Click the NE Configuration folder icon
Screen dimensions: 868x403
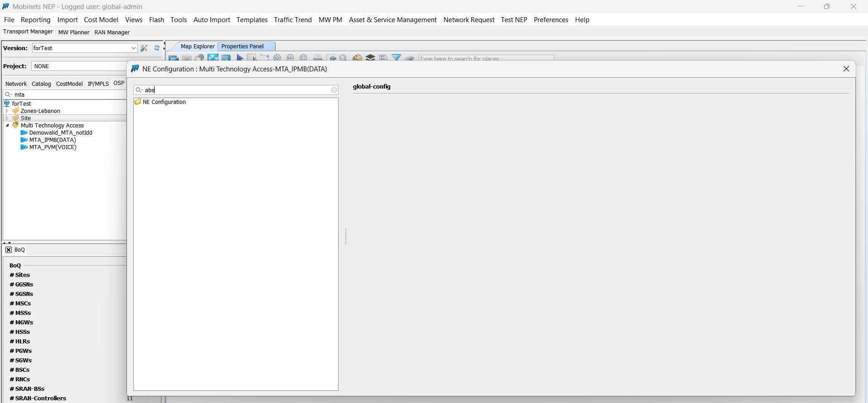pyautogui.click(x=138, y=102)
